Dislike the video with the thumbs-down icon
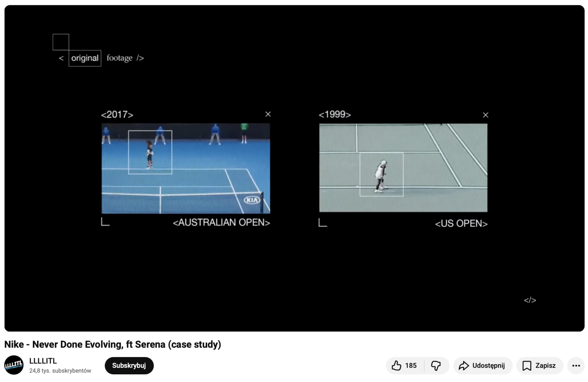588x382 pixels. point(436,366)
